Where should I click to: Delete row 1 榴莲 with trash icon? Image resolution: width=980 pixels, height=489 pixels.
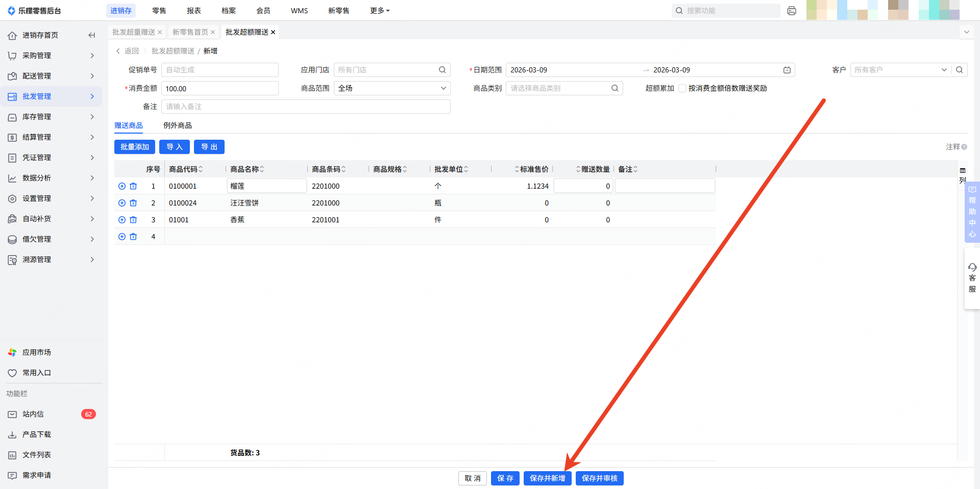(133, 186)
